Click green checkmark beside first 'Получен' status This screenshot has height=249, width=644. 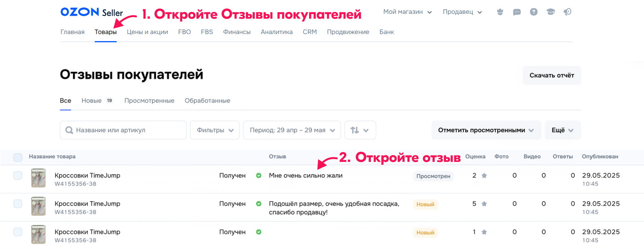coord(259,175)
